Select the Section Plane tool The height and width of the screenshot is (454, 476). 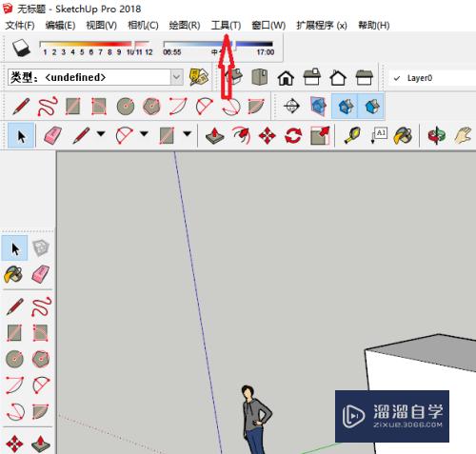coord(291,106)
